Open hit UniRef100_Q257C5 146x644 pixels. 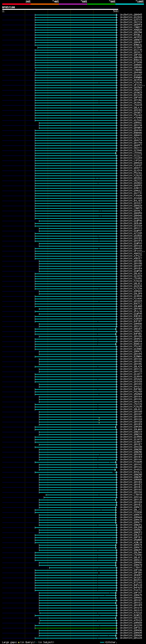click(131, 20)
